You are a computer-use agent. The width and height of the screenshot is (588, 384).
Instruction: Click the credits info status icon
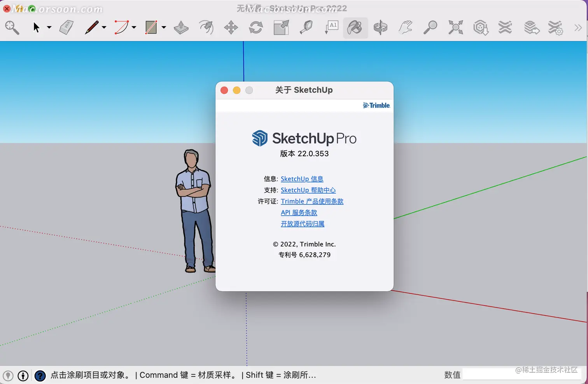point(23,376)
